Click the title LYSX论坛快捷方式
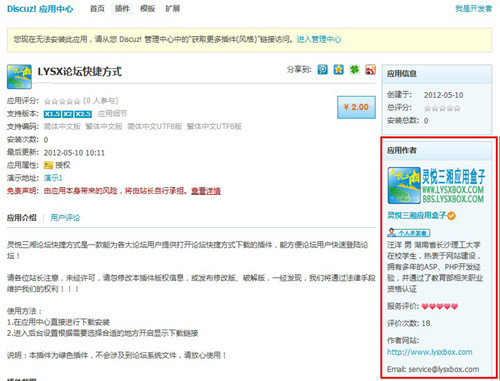Viewport: 500px width, 381px height. pyautogui.click(x=80, y=72)
